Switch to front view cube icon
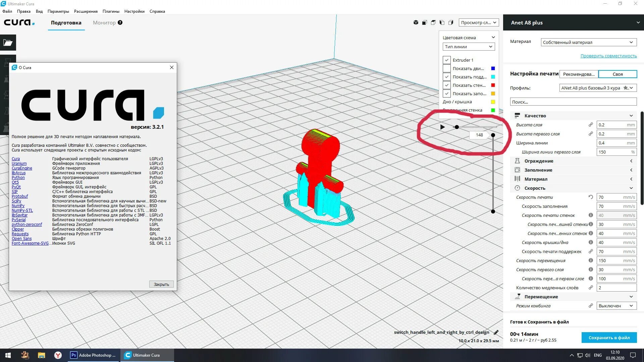The height and width of the screenshot is (362, 644). pyautogui.click(x=425, y=22)
